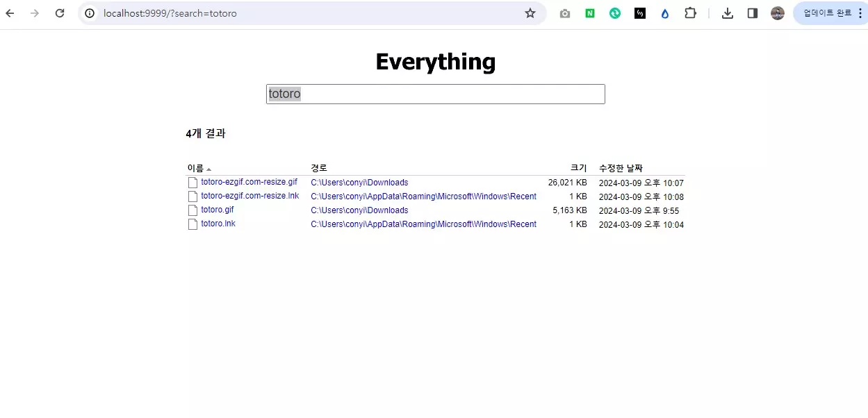This screenshot has width=868, height=418.
Task: Toggle the browser side panel
Action: [x=753, y=13]
